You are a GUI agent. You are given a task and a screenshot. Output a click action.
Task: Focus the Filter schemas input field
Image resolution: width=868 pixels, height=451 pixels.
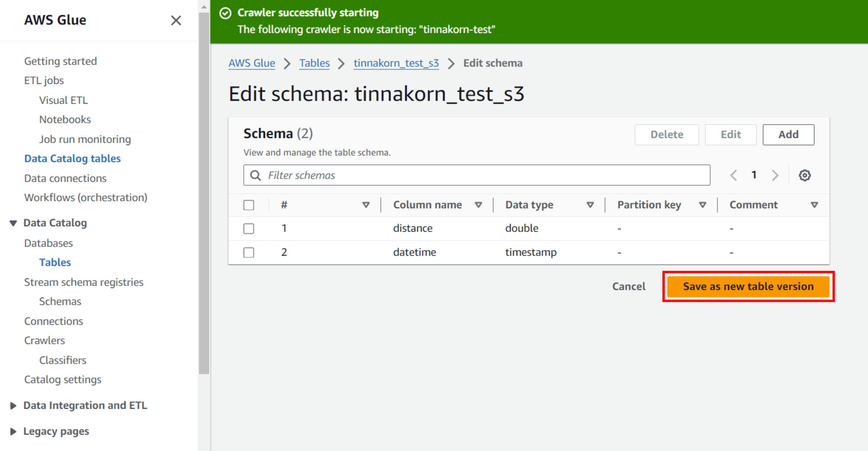pyautogui.click(x=477, y=175)
